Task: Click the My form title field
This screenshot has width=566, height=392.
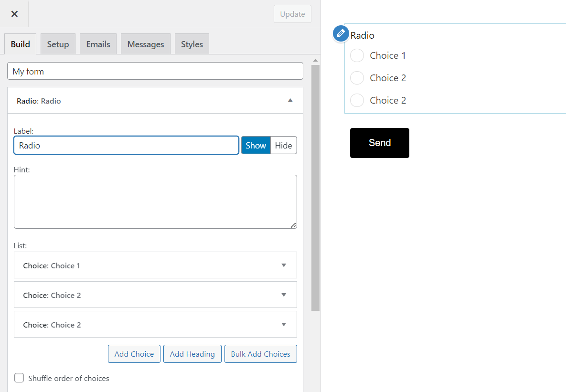Action: coord(155,71)
